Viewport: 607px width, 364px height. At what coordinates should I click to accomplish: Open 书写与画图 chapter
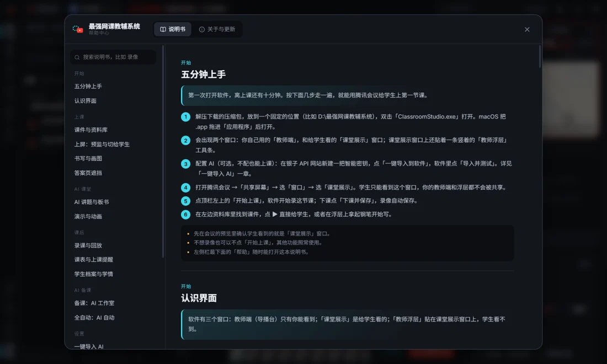click(x=88, y=158)
